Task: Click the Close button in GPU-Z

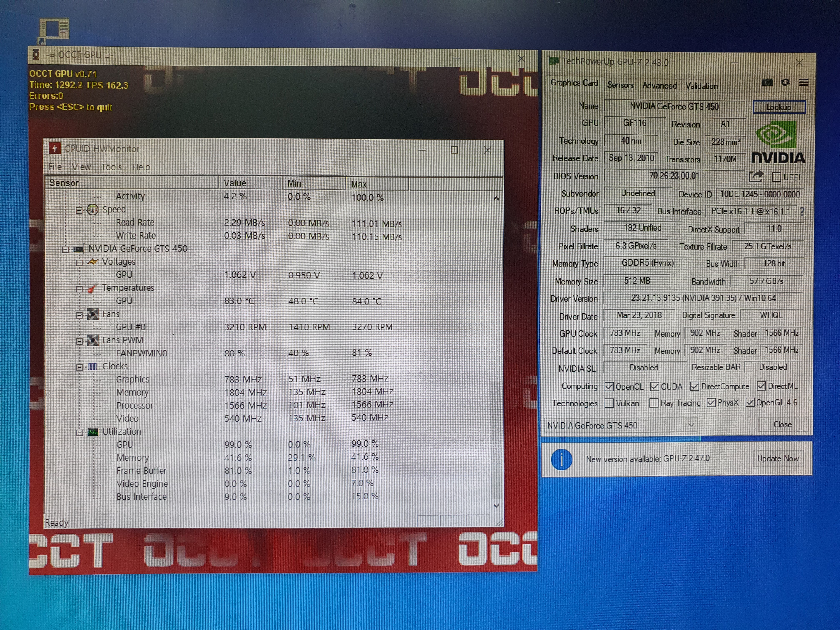Action: (783, 424)
